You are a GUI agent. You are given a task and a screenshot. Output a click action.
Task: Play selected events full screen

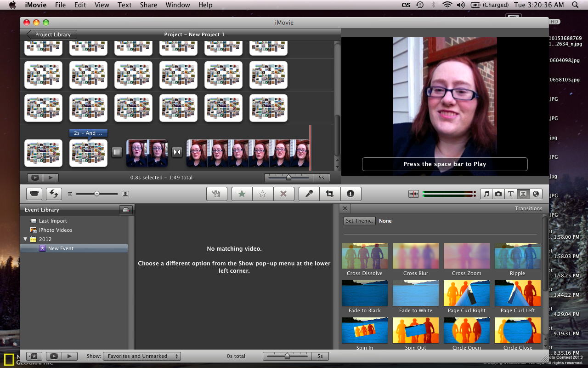coord(54,356)
